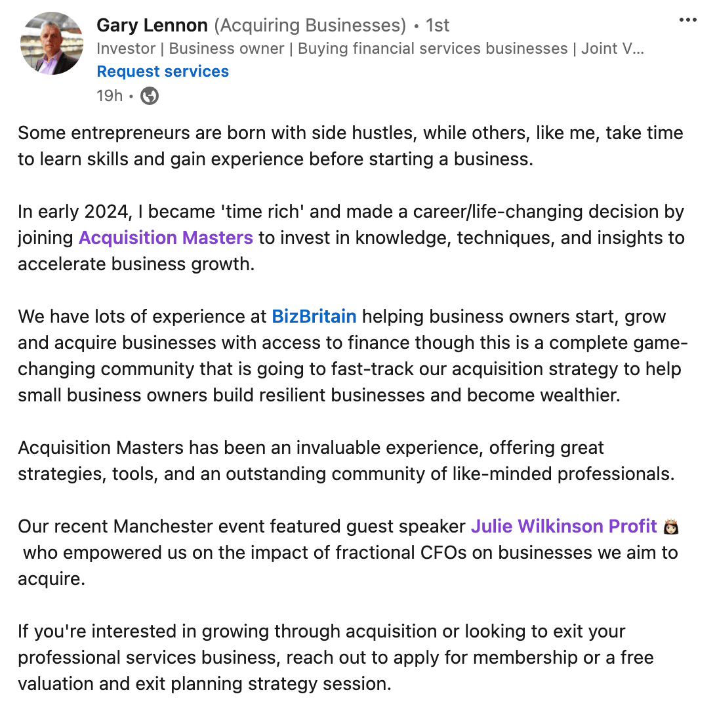Click the princess emoji after Julie's name

(x=671, y=527)
